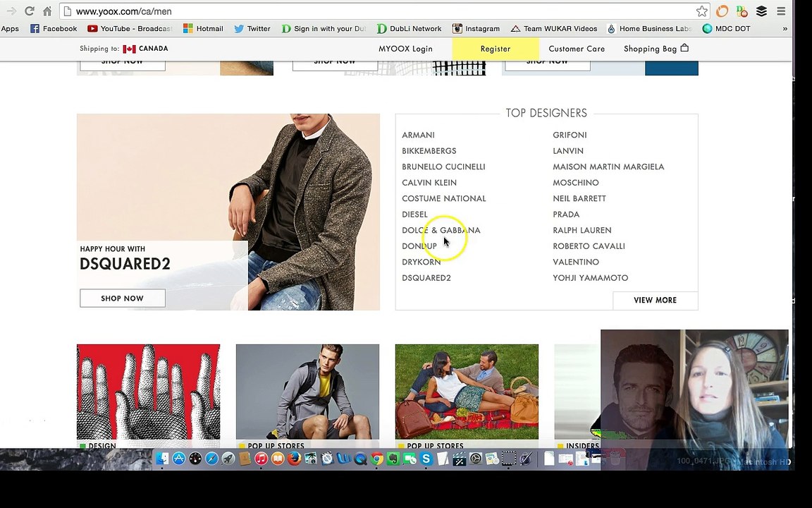Open the Twitter bookmark
812x508 pixels.
click(252, 28)
